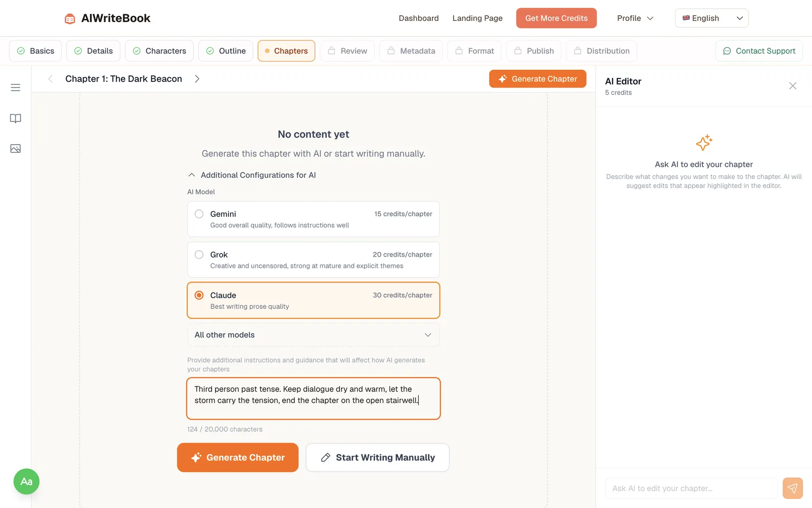Screen dimensions: 812x508
Task: Click the AIWriteBook logo icon
Action: 70,19
